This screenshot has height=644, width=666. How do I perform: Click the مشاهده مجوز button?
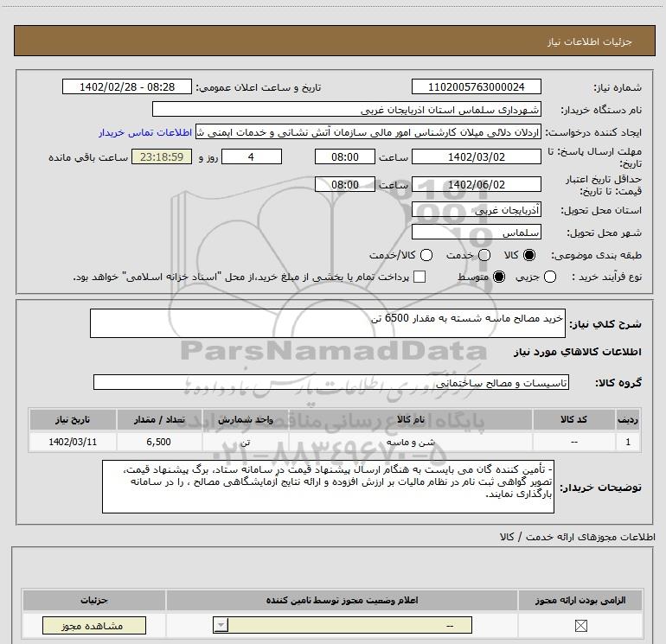(94, 625)
